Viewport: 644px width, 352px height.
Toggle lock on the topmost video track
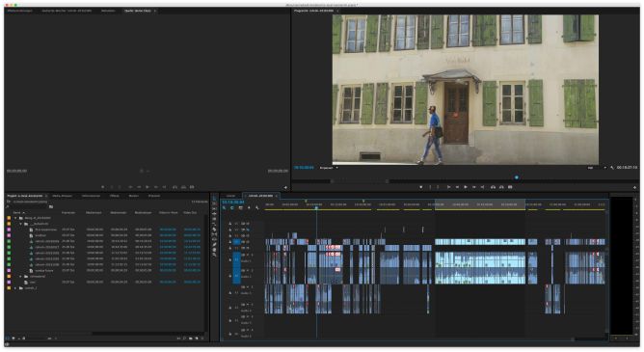(230, 224)
